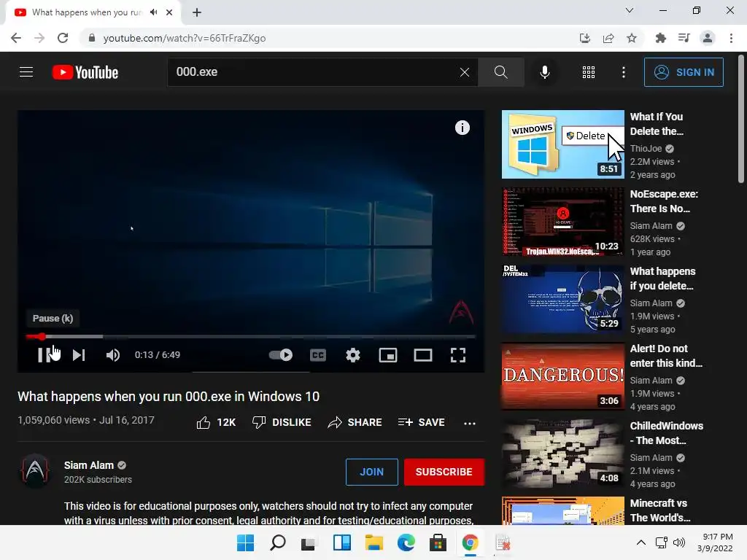
Task: Save the video to a playlist
Action: 422,422
